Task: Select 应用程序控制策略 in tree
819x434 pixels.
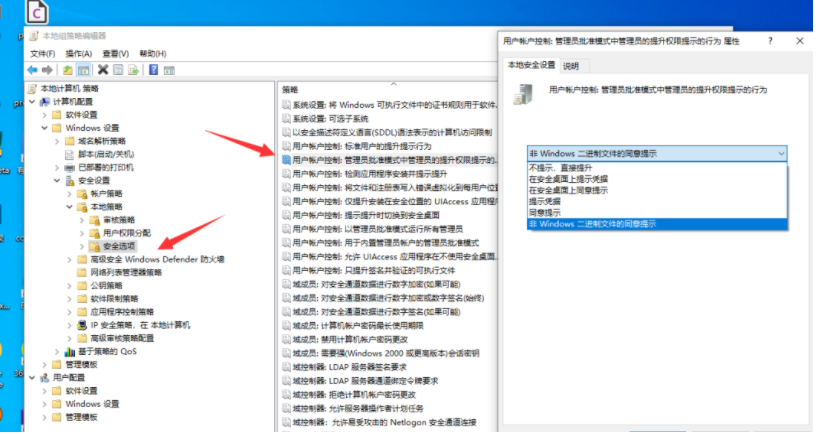Action: (x=122, y=312)
